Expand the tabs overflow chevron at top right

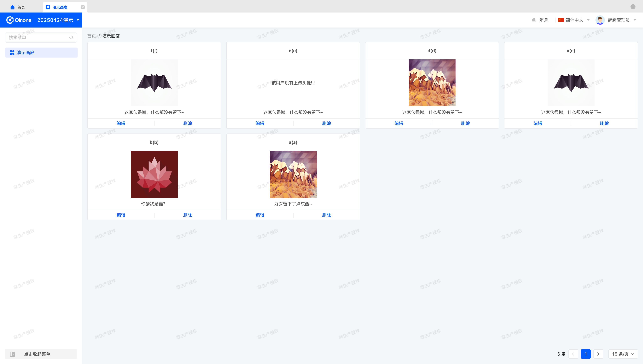633,7
